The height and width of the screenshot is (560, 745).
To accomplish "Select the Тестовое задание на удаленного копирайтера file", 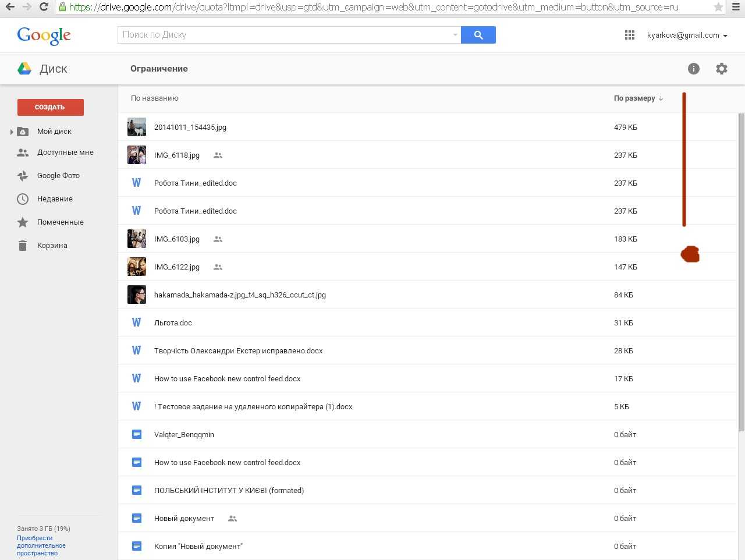I will point(253,407).
